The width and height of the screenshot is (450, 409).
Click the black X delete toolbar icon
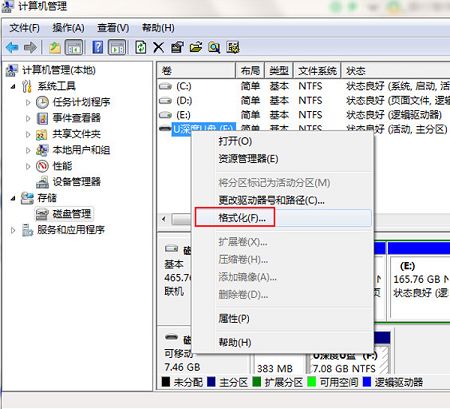coord(158,47)
